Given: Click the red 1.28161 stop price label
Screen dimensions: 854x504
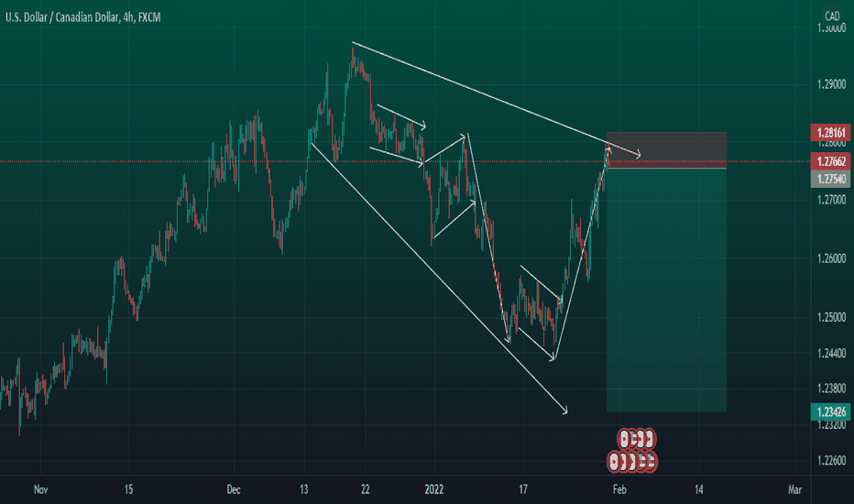Looking at the screenshot, I should pyautogui.click(x=830, y=132).
